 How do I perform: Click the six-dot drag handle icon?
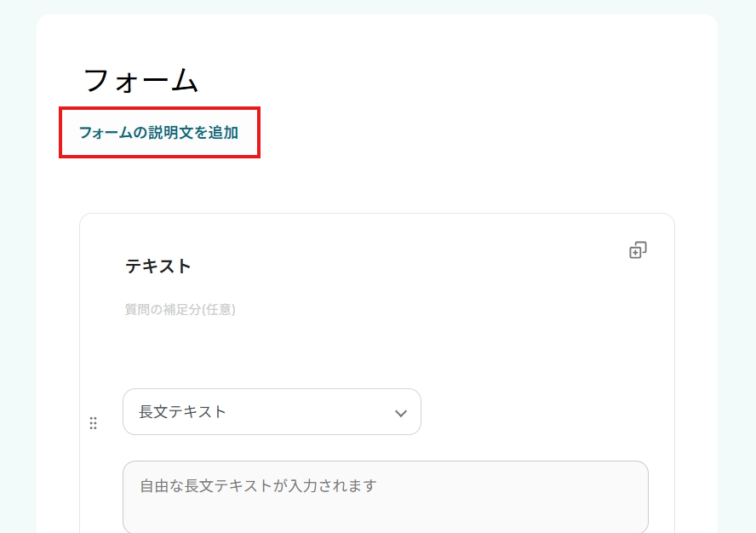pyautogui.click(x=94, y=423)
